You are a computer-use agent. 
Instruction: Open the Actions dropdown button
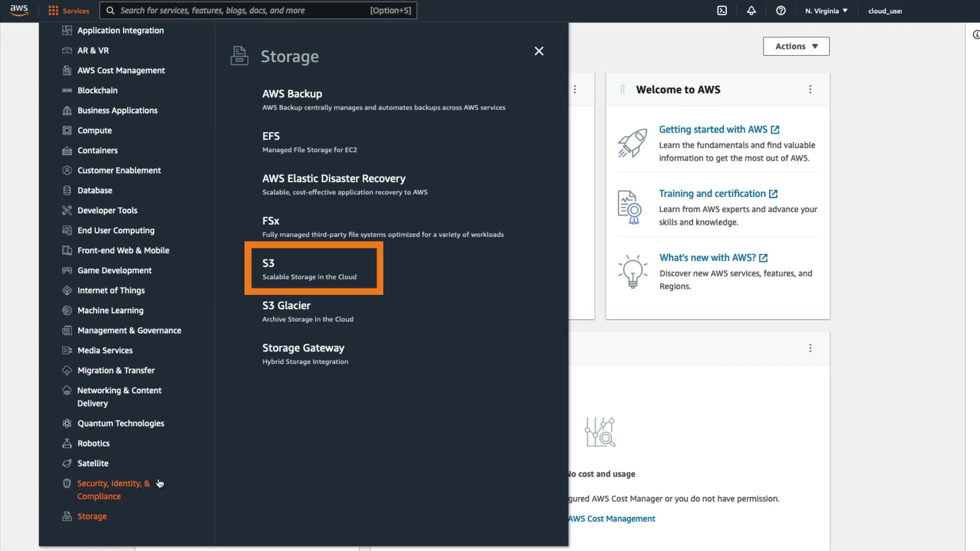796,46
